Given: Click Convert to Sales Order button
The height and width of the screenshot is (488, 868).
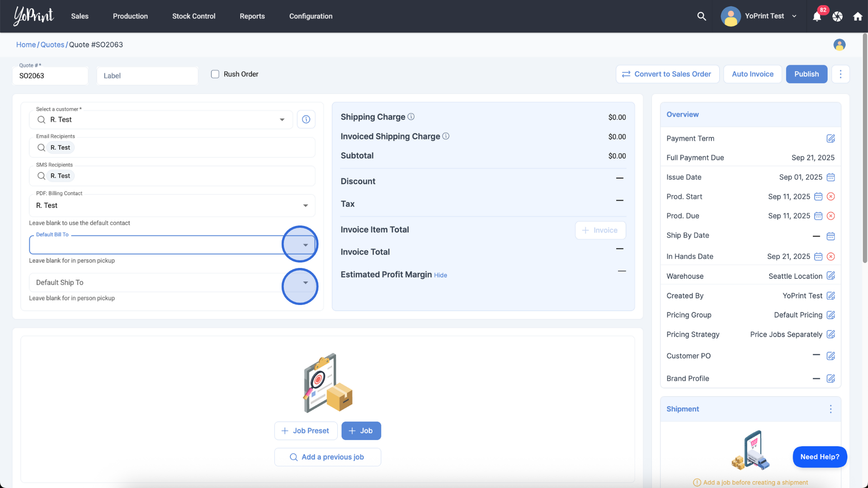Looking at the screenshot, I should (x=667, y=74).
